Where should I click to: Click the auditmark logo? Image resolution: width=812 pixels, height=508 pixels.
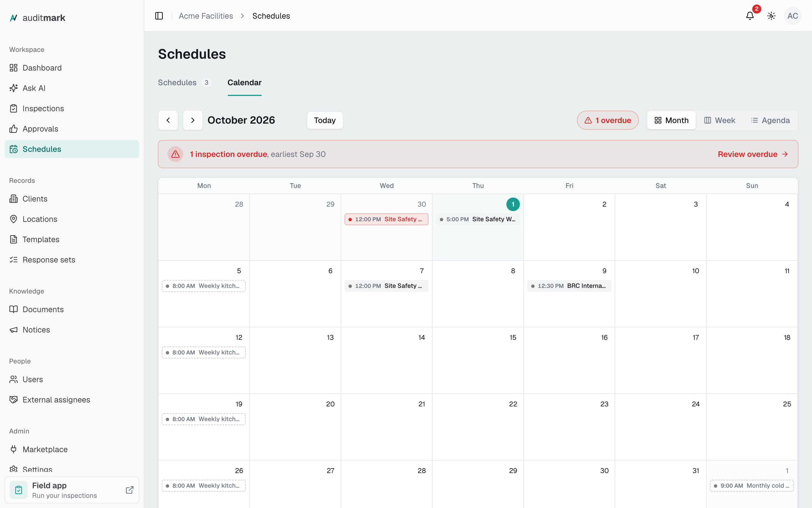37,18
